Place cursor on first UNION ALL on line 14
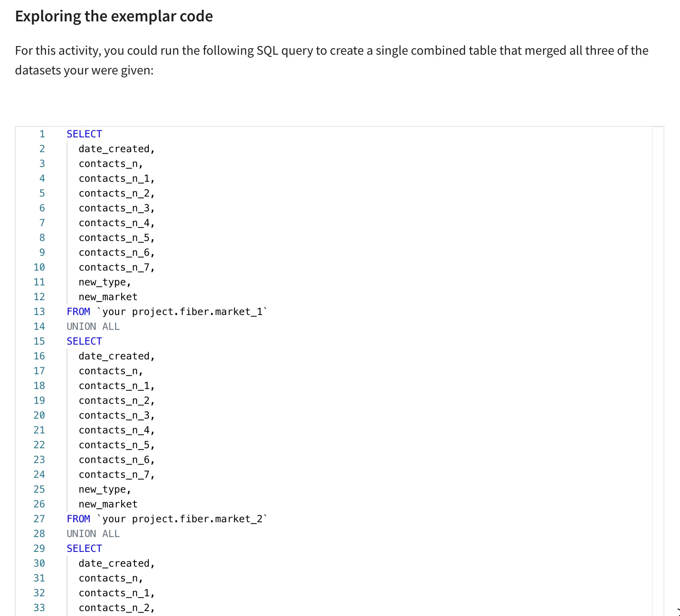The height and width of the screenshot is (616, 680). click(x=93, y=327)
